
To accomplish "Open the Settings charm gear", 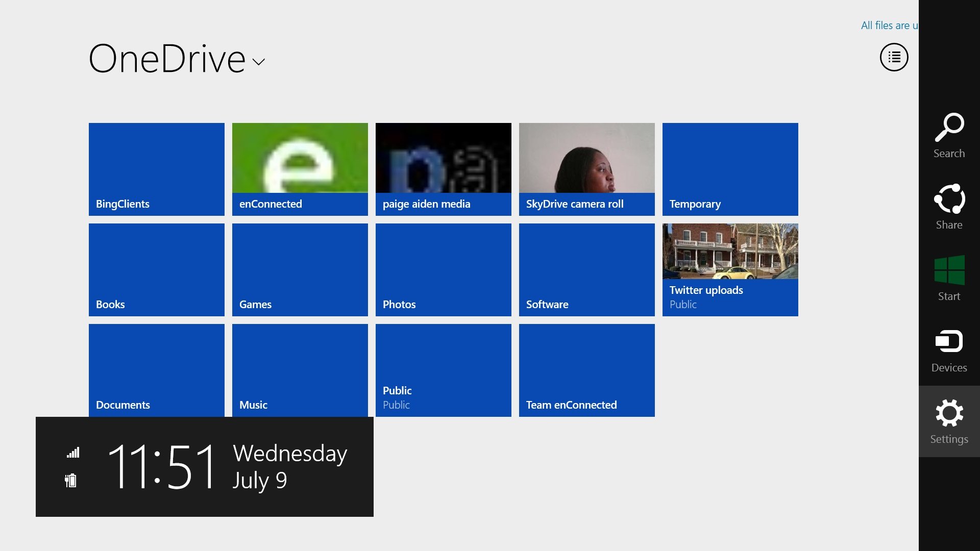I will pos(949,413).
